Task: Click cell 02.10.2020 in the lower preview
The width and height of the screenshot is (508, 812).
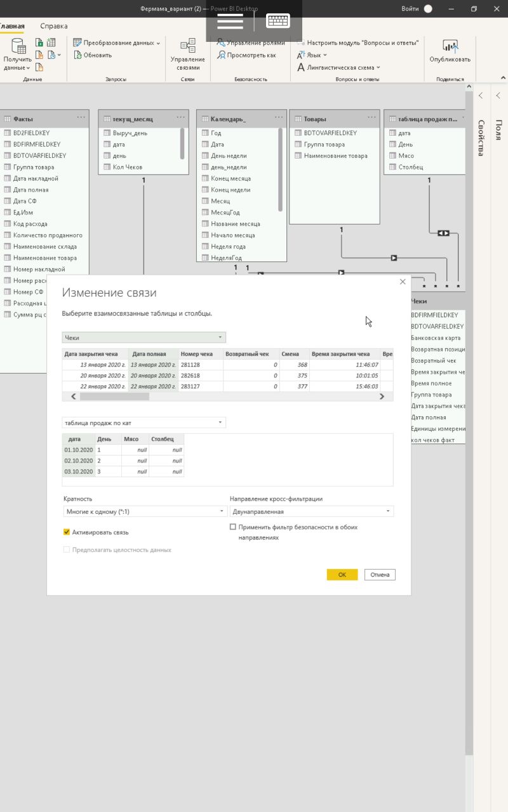Action: point(79,461)
